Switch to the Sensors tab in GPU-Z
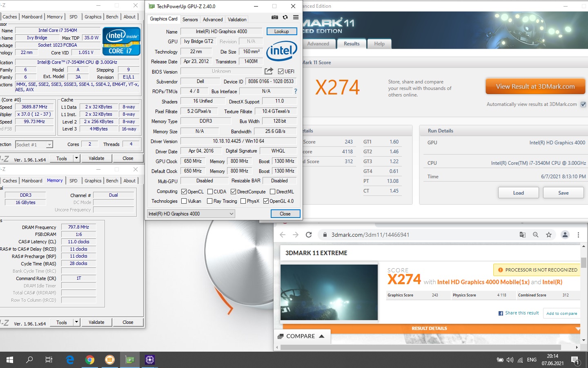The width and height of the screenshot is (588, 368). (190, 19)
